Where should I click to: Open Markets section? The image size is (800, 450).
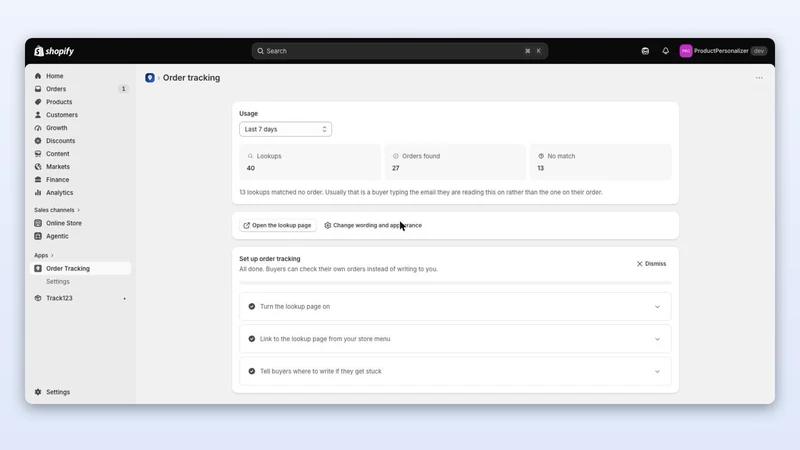58,167
